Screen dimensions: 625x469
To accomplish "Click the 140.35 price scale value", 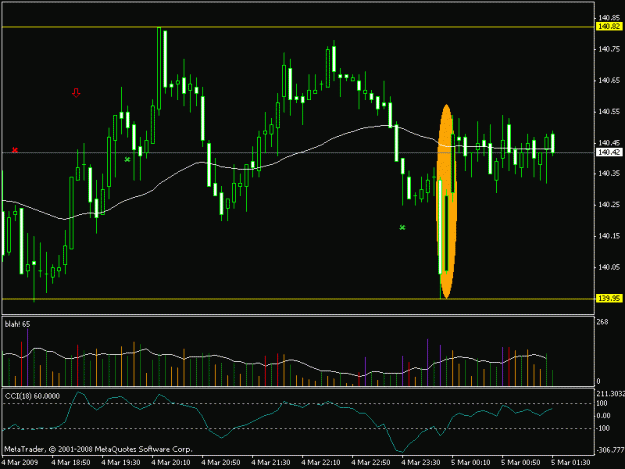I will pyautogui.click(x=609, y=173).
